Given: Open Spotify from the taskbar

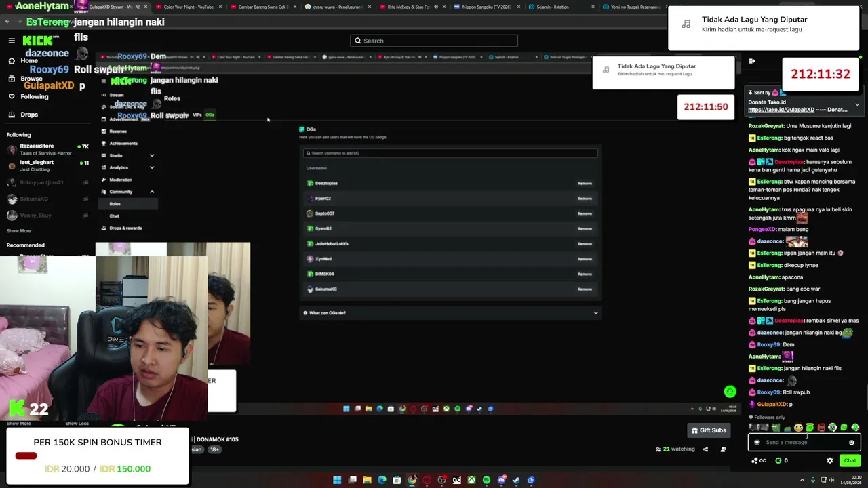Looking at the screenshot, I should coord(486,481).
